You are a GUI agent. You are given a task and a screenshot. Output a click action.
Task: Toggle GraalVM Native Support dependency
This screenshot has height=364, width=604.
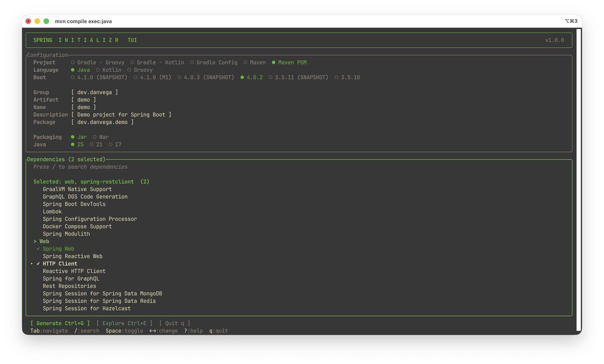click(78, 189)
